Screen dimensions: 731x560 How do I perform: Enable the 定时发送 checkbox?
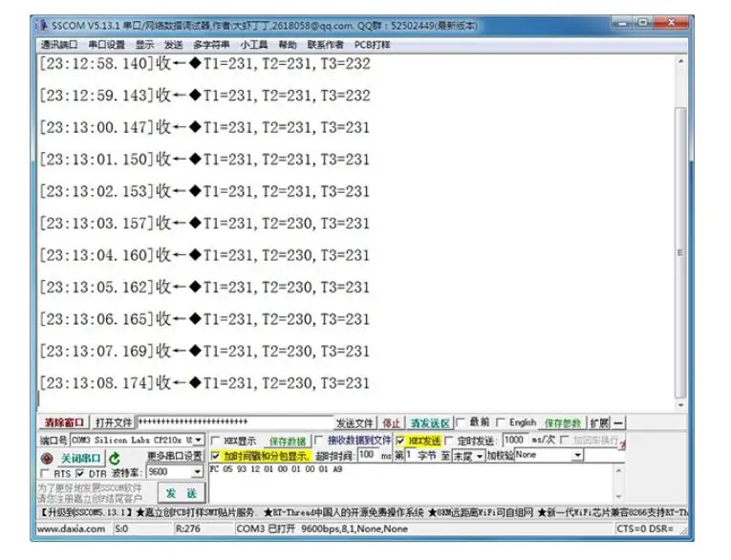pos(449,441)
